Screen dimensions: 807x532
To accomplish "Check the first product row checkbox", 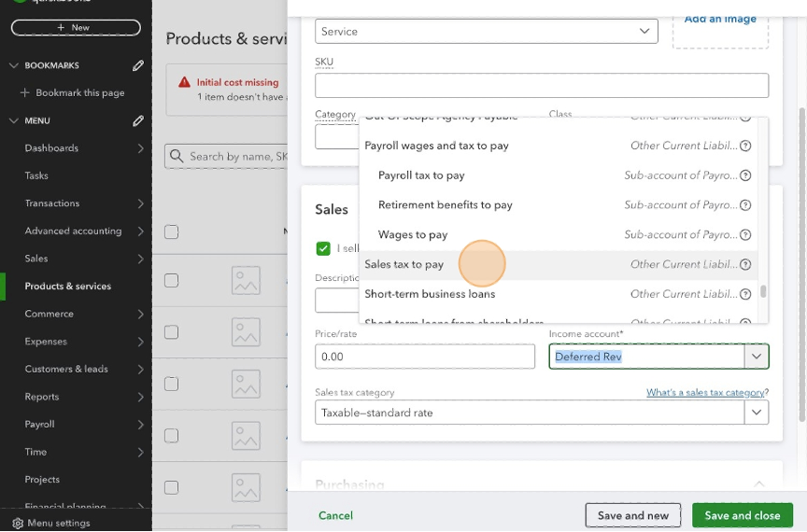I will click(171, 280).
